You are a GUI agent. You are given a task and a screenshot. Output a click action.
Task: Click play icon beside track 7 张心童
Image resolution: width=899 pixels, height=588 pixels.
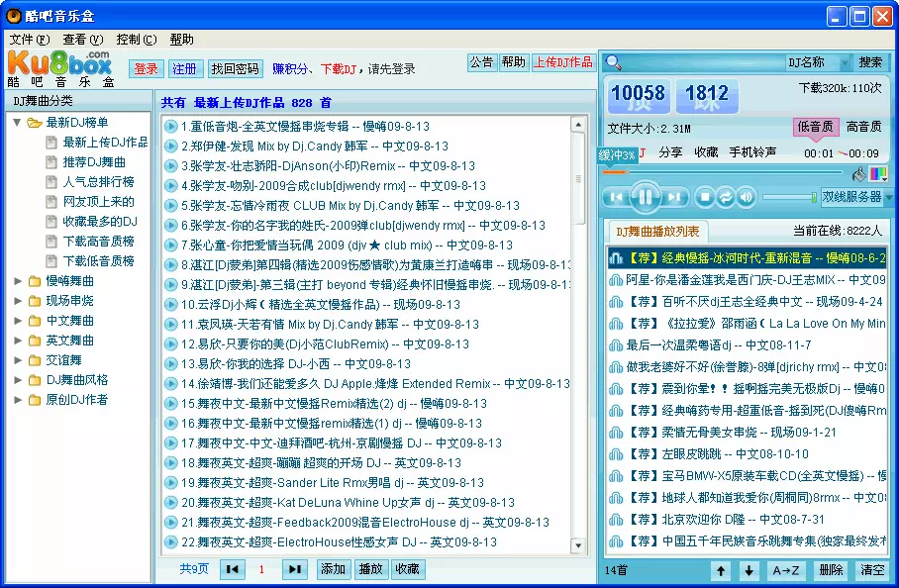(x=170, y=245)
